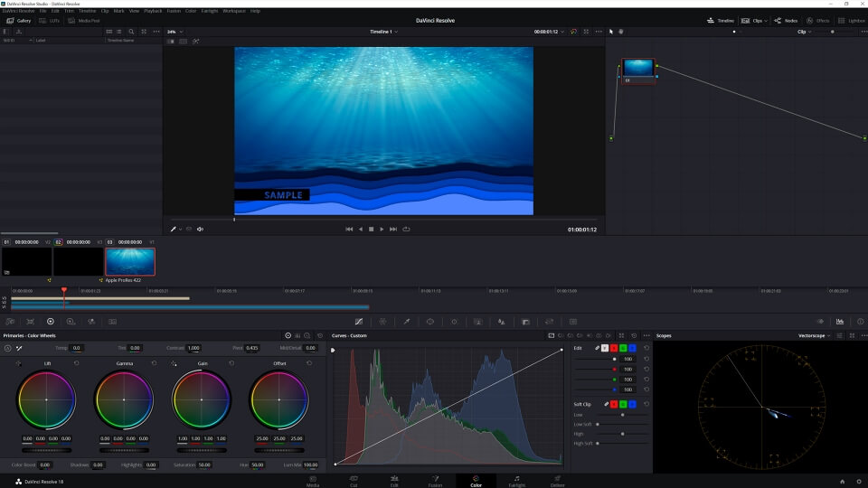Open the Timeline 1 name dropdown

383,32
